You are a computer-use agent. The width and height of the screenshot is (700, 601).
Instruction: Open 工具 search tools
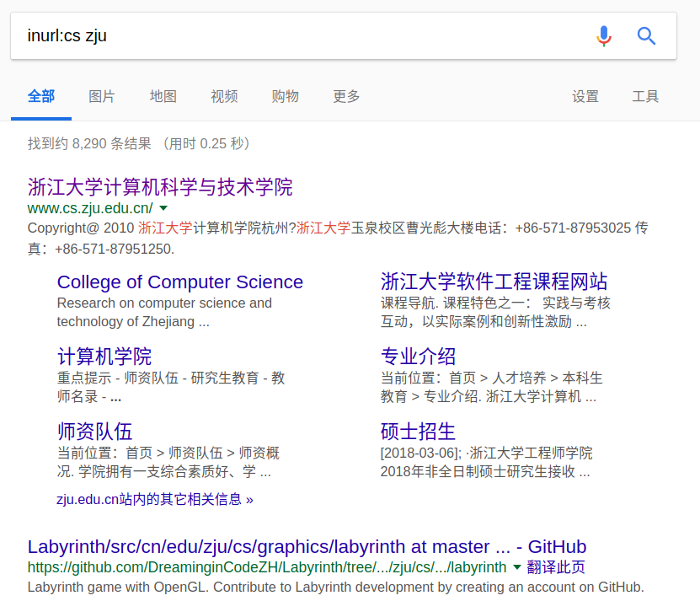(645, 96)
